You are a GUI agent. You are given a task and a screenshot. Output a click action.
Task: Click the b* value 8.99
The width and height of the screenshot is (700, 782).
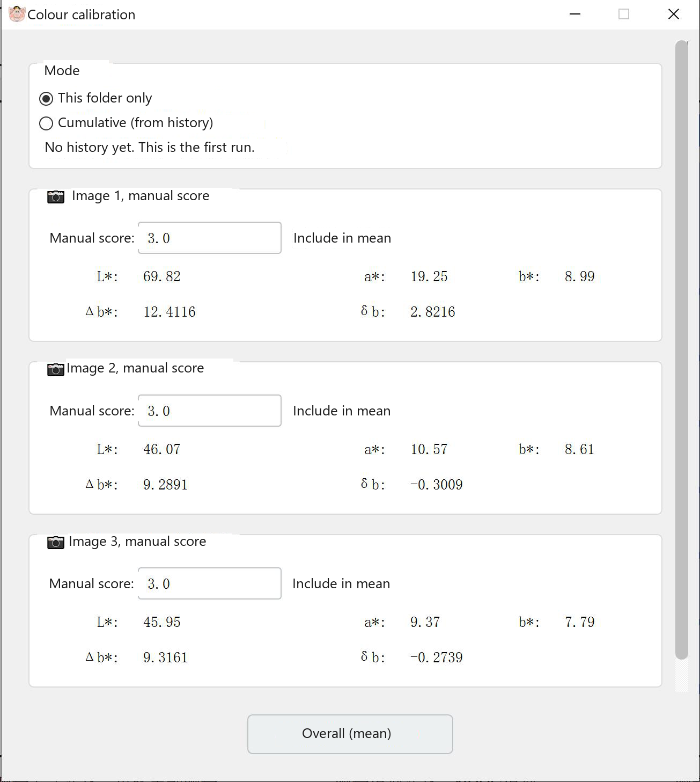tap(580, 276)
